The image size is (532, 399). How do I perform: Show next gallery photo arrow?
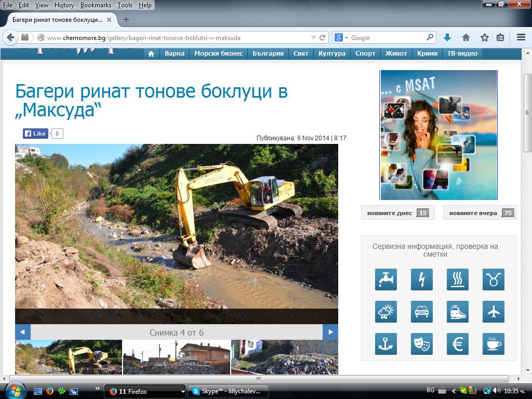pyautogui.click(x=330, y=332)
